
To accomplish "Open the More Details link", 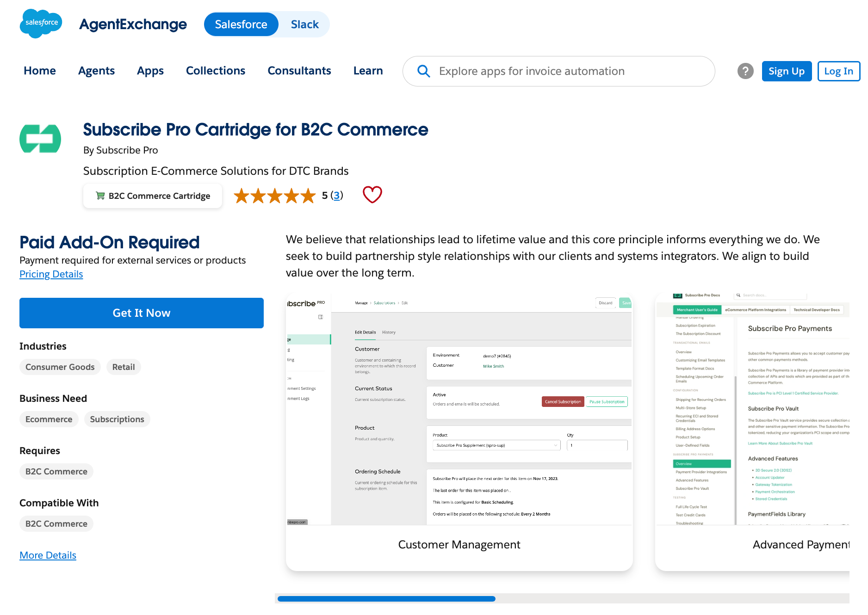I will pos(48,555).
